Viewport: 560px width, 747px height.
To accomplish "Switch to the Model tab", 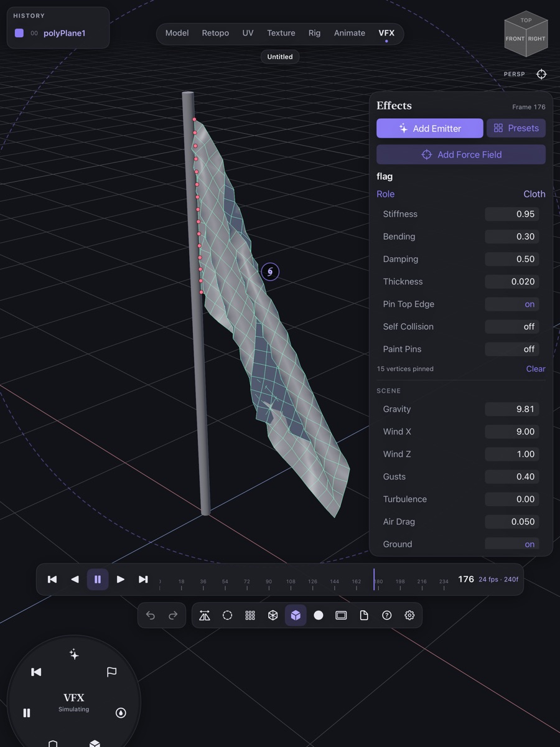I will coord(177,33).
